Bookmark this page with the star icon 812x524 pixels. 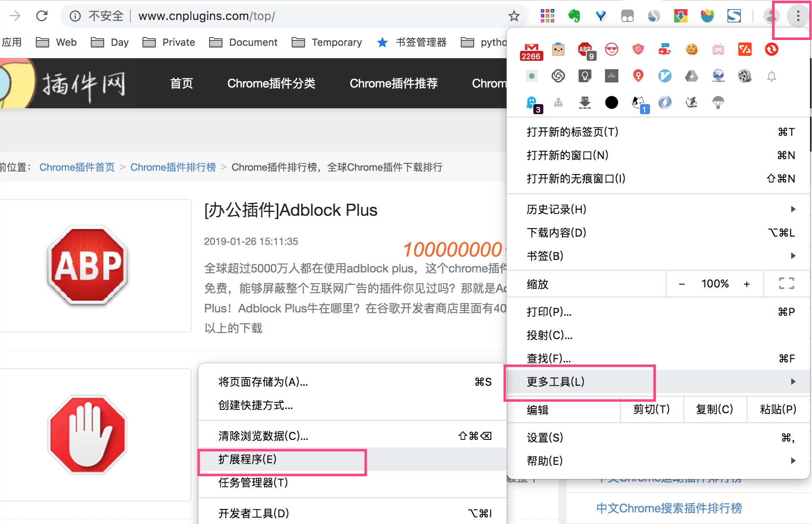(514, 16)
